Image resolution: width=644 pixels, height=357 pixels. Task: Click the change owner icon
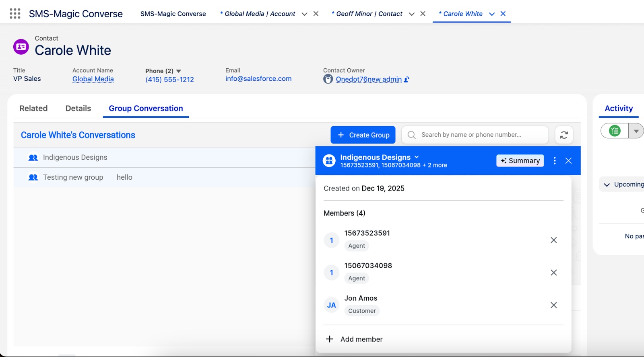(x=407, y=80)
